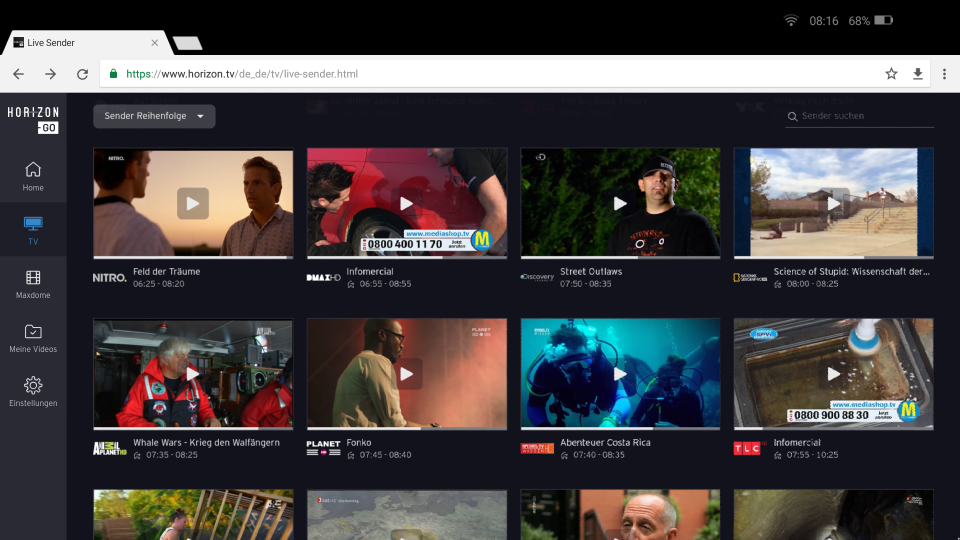Click the search magnifier icon by Sender suchen
This screenshot has height=540, width=960.
(792, 116)
